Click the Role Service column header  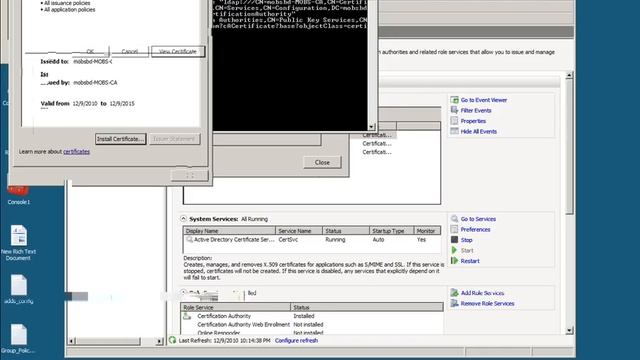point(236,307)
